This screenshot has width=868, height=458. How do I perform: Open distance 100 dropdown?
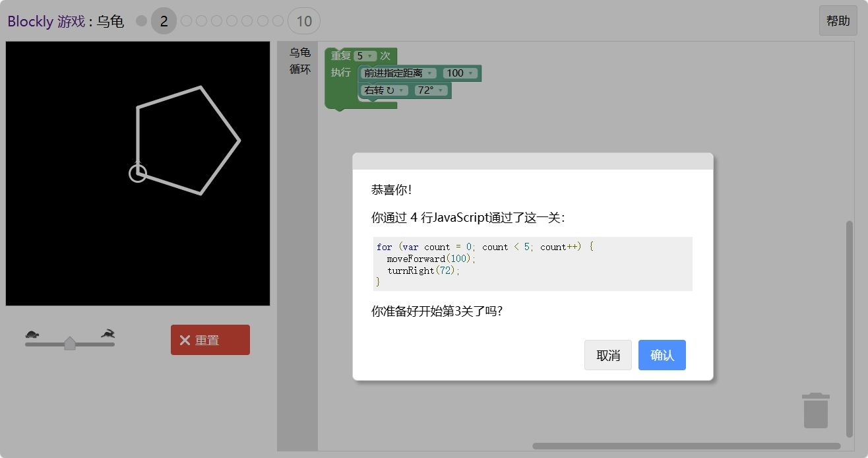coord(460,73)
